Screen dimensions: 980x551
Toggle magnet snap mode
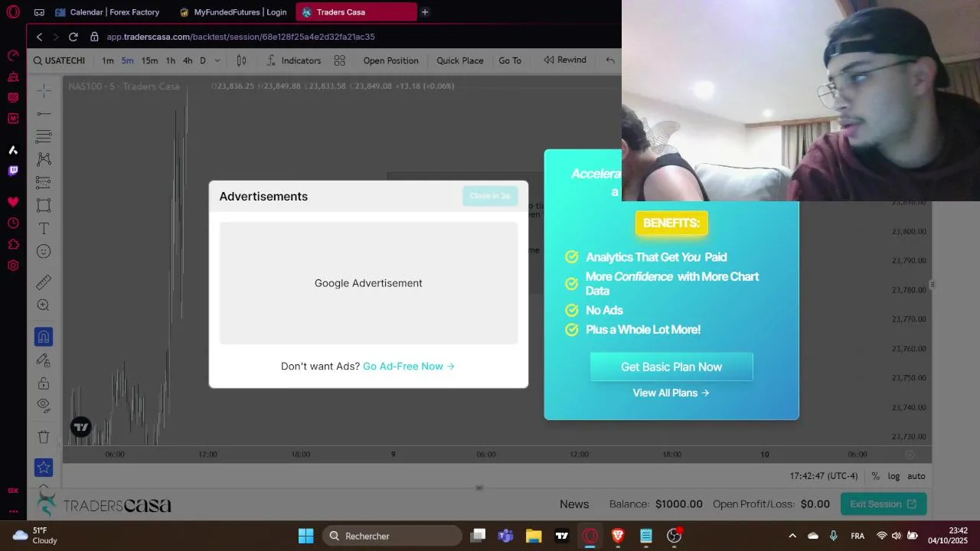click(44, 337)
